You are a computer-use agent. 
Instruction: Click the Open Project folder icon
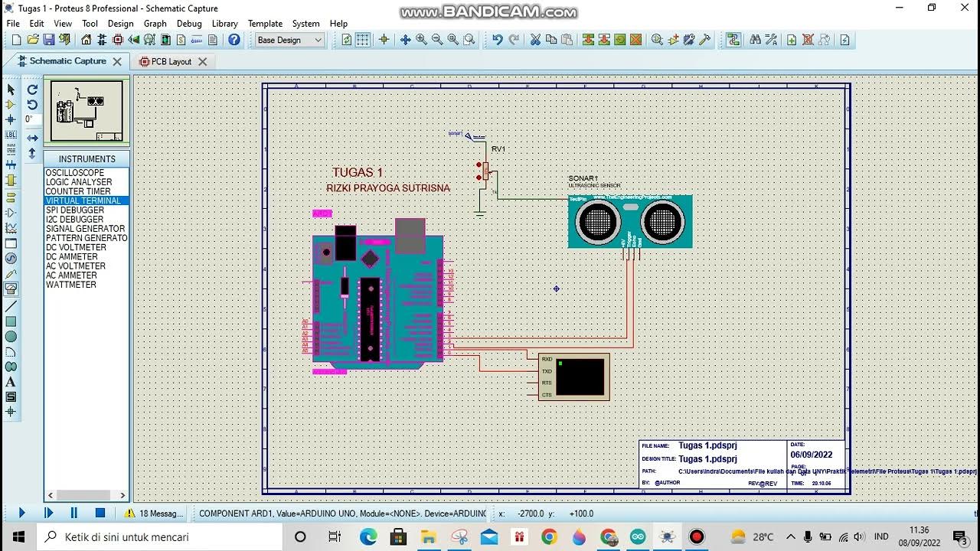click(32, 40)
